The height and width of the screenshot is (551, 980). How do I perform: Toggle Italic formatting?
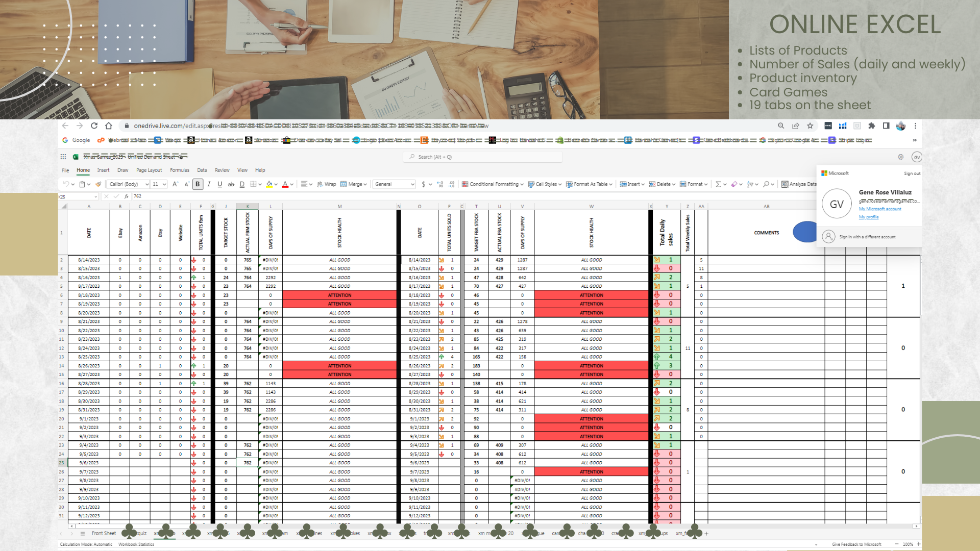point(209,184)
